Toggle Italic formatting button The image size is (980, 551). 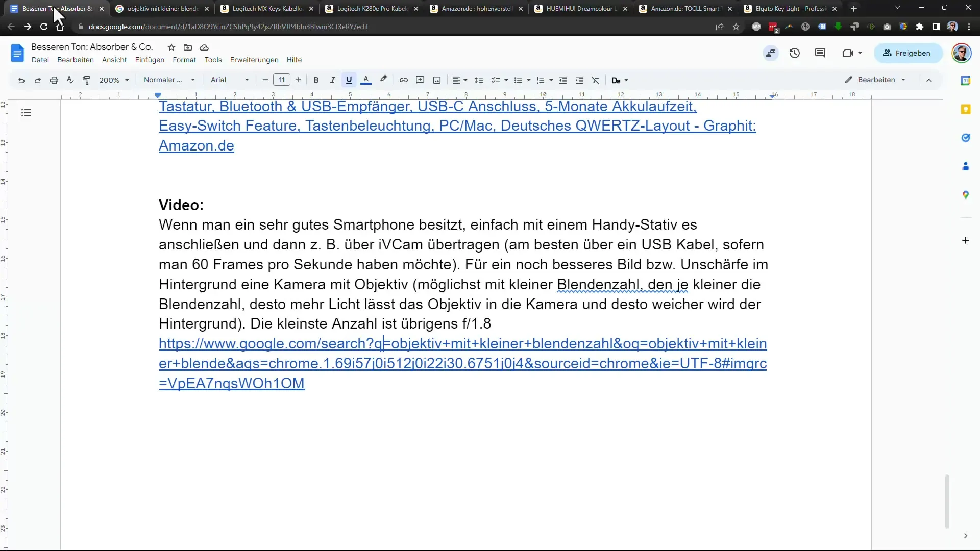click(x=332, y=80)
